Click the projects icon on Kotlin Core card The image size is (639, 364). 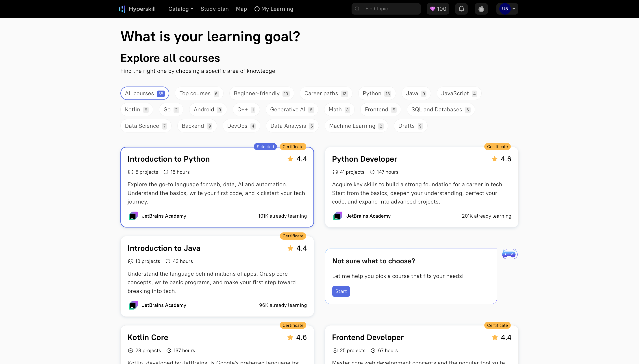pyautogui.click(x=130, y=350)
